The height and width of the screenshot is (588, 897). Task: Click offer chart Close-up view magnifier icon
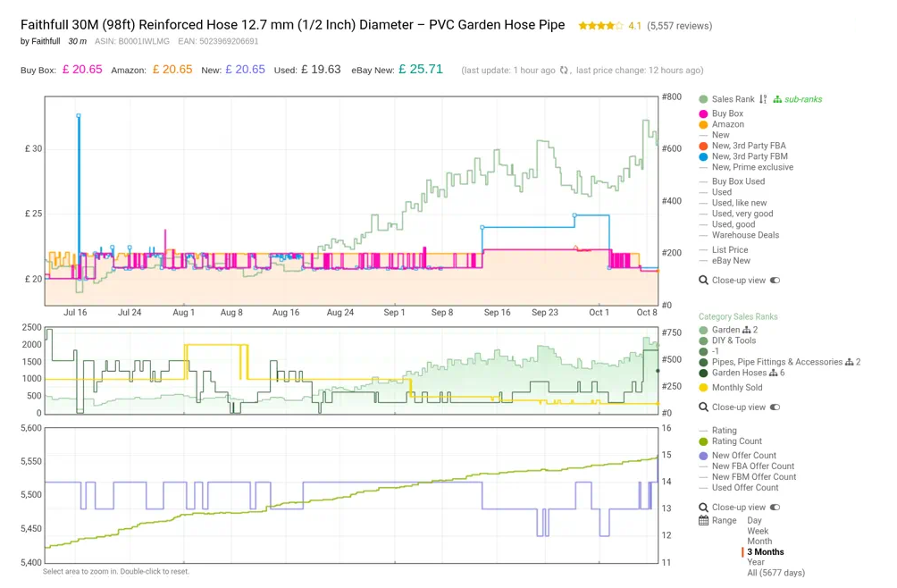[x=703, y=508]
